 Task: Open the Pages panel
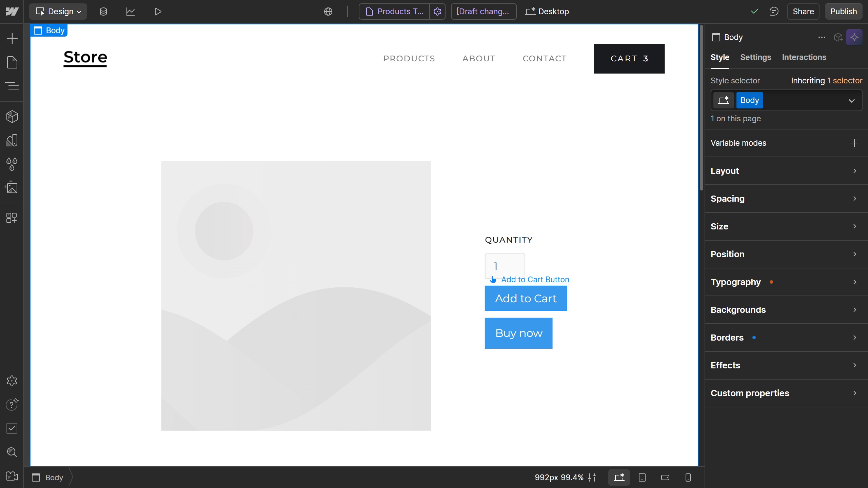pyautogui.click(x=12, y=62)
